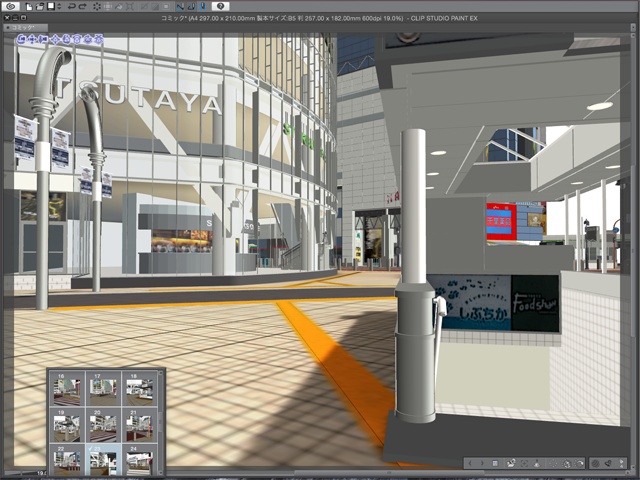
Task: Select the object move manipulator icon
Action: [56, 40]
